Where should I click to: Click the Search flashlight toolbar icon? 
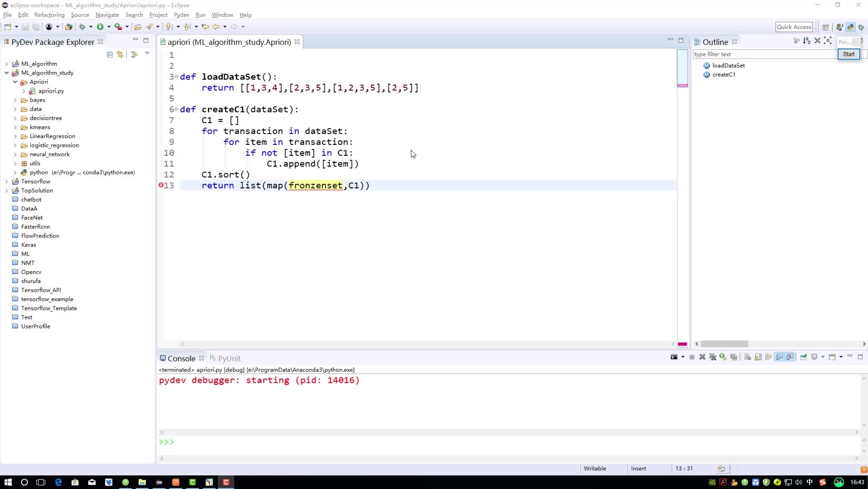point(149,27)
